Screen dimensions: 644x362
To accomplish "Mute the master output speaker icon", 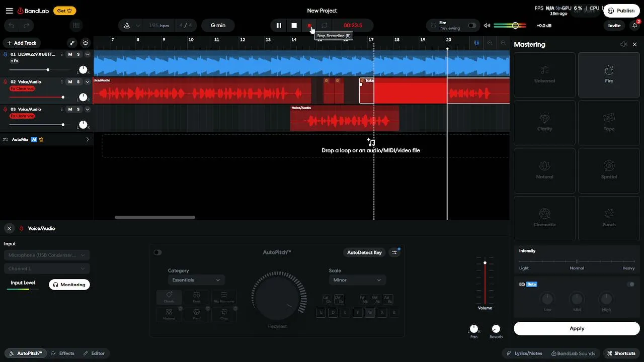I will click(x=487, y=26).
